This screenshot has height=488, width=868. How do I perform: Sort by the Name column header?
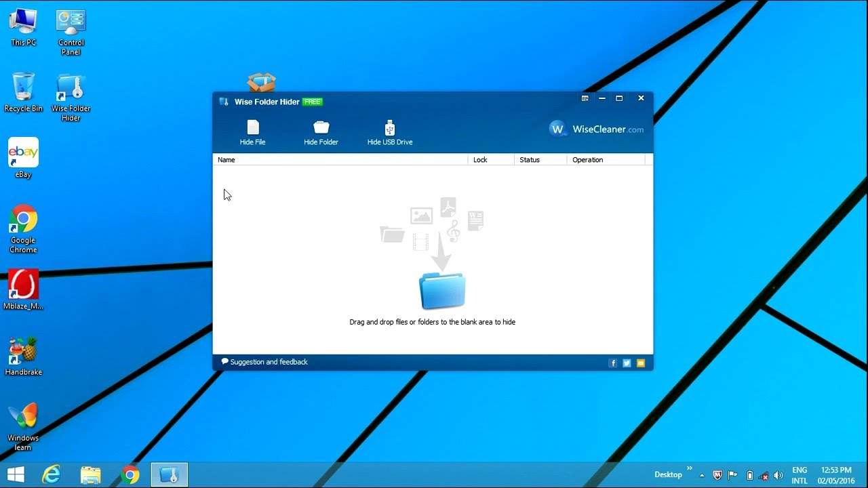point(340,160)
